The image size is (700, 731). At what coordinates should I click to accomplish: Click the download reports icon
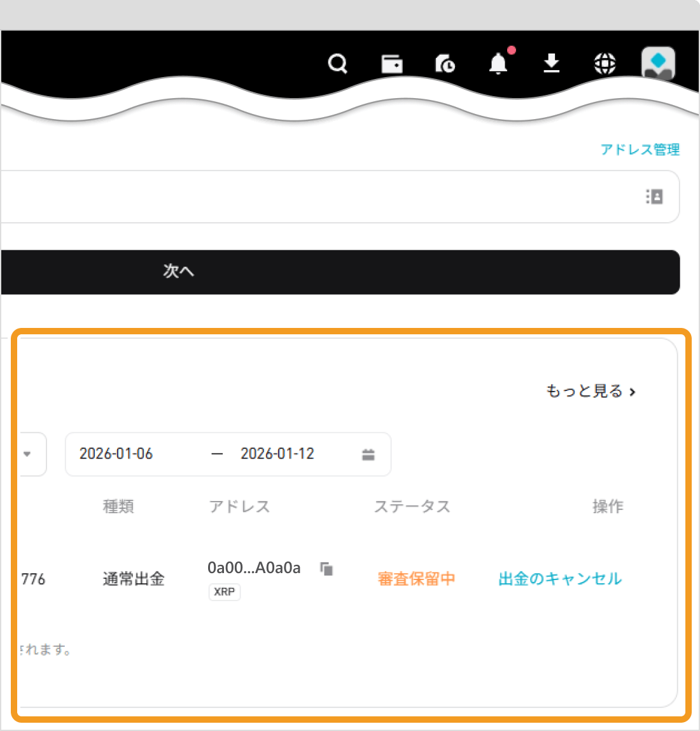coord(552,64)
